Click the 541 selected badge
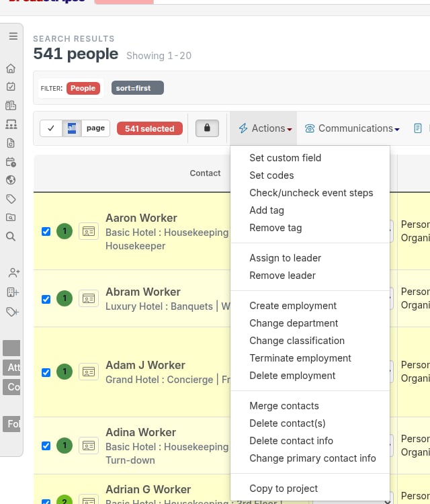The width and height of the screenshot is (430, 504). click(x=149, y=128)
